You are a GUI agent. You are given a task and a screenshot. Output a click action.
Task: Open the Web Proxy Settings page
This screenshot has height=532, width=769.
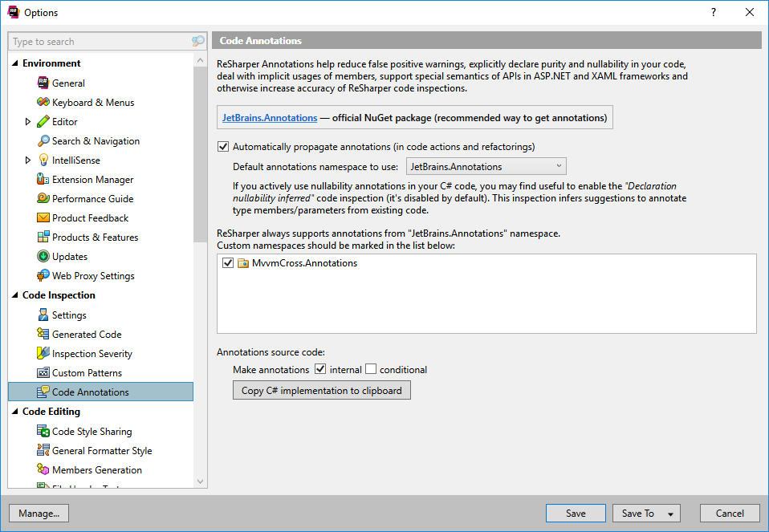93,275
